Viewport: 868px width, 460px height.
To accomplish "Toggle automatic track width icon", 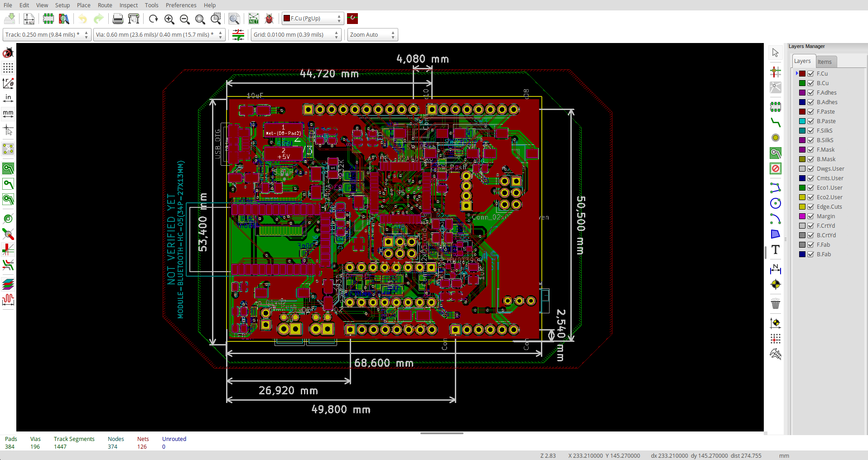I will (238, 35).
